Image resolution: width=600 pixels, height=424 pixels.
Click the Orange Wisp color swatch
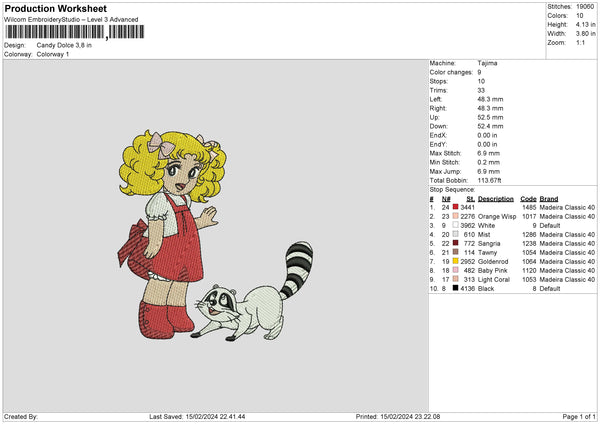(x=455, y=216)
